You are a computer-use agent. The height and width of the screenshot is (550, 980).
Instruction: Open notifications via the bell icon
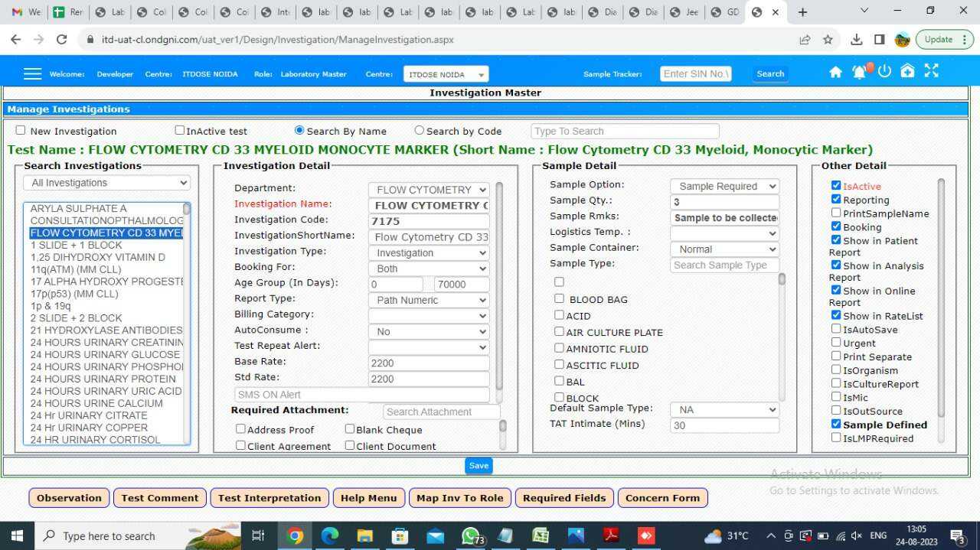coord(859,71)
